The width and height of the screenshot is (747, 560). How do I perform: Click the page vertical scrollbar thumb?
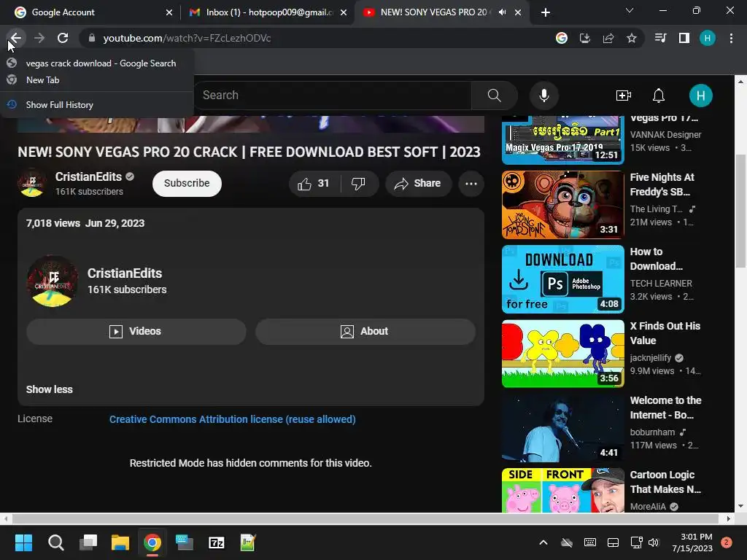[740, 211]
